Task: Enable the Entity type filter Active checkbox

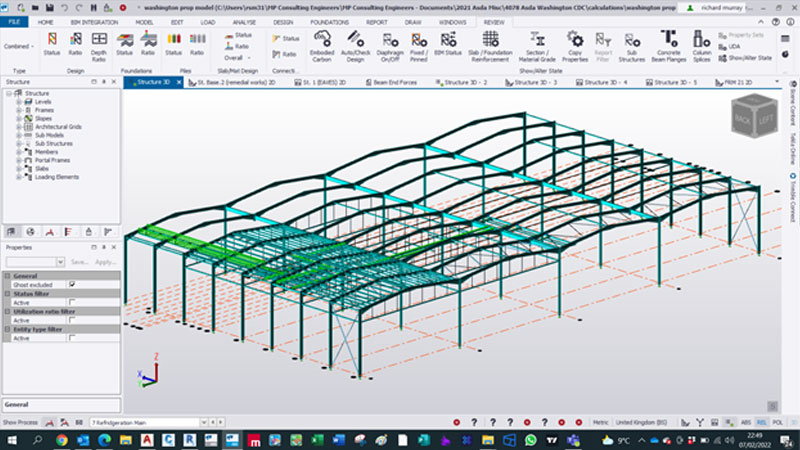Action: 72,338
